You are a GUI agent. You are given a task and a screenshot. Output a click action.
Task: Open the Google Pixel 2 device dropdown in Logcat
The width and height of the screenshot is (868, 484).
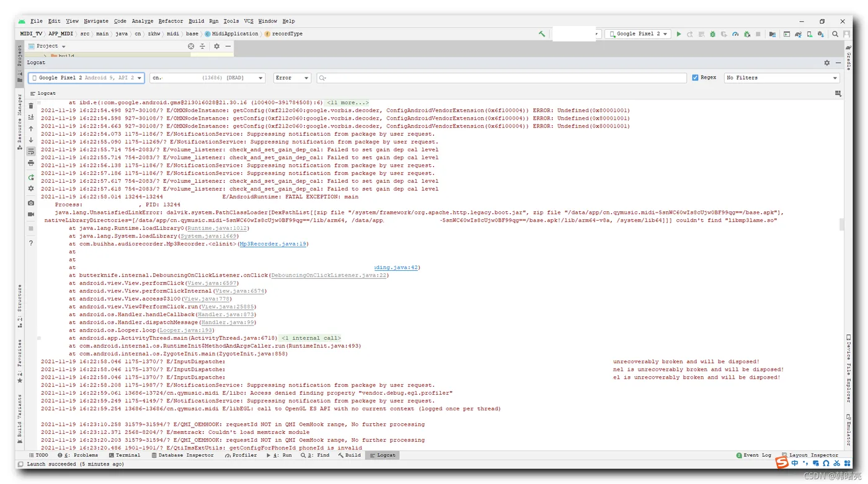pyautogui.click(x=86, y=77)
